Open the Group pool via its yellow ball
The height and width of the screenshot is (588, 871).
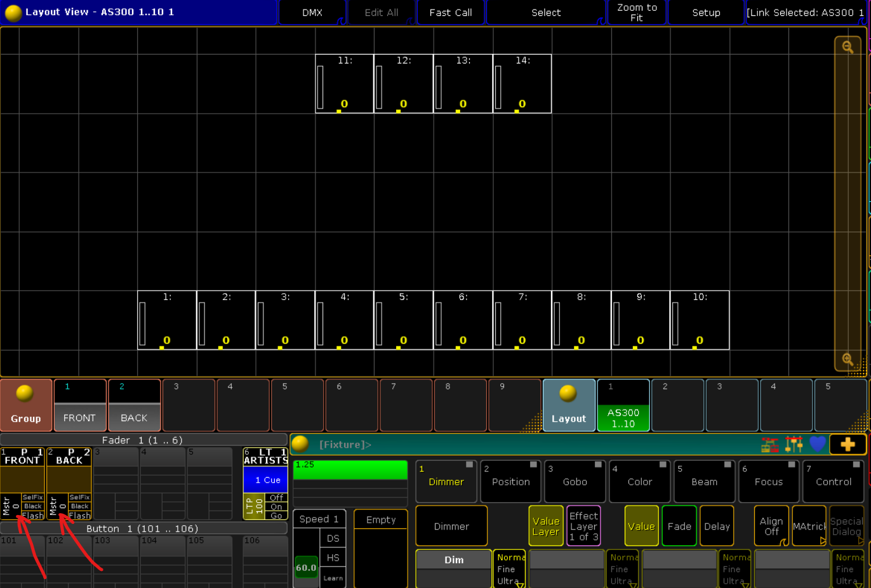click(25, 393)
